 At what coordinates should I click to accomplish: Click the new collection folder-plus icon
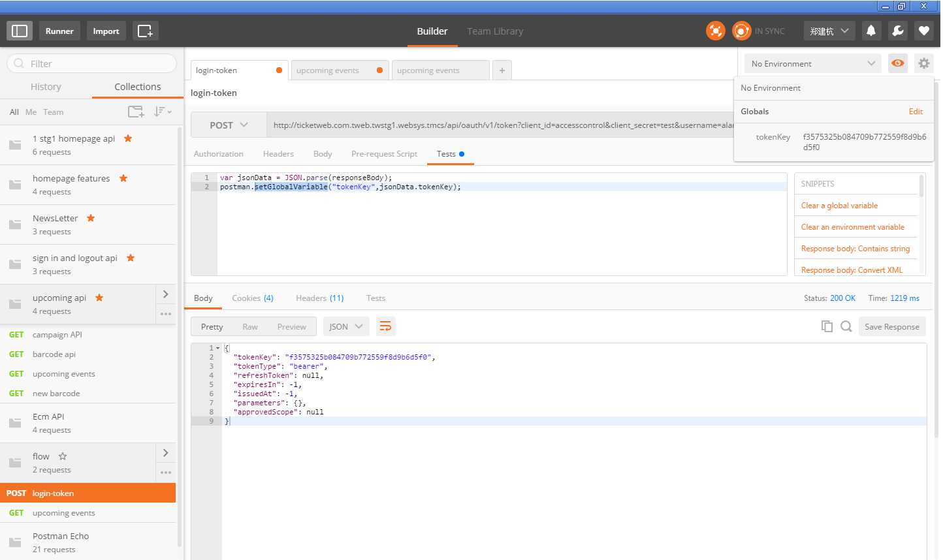[136, 112]
